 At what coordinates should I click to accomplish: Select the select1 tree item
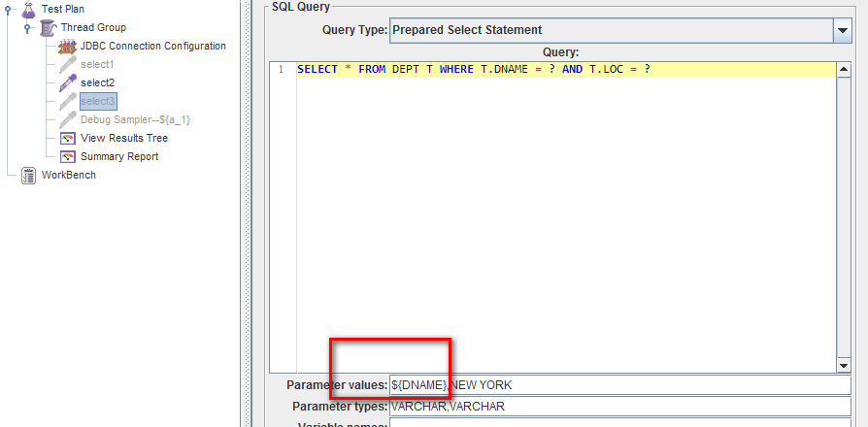[x=97, y=64]
